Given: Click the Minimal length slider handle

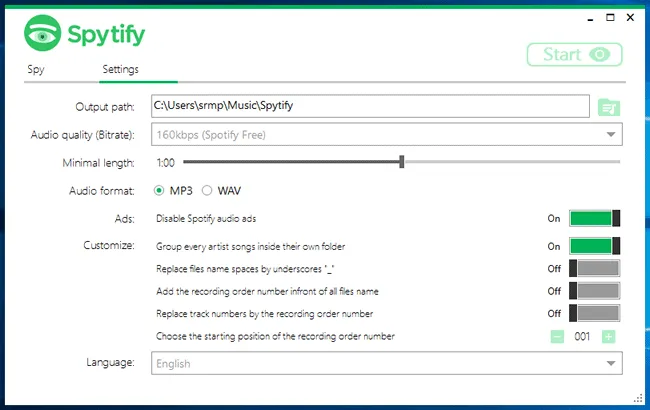Looking at the screenshot, I should pyautogui.click(x=402, y=161).
